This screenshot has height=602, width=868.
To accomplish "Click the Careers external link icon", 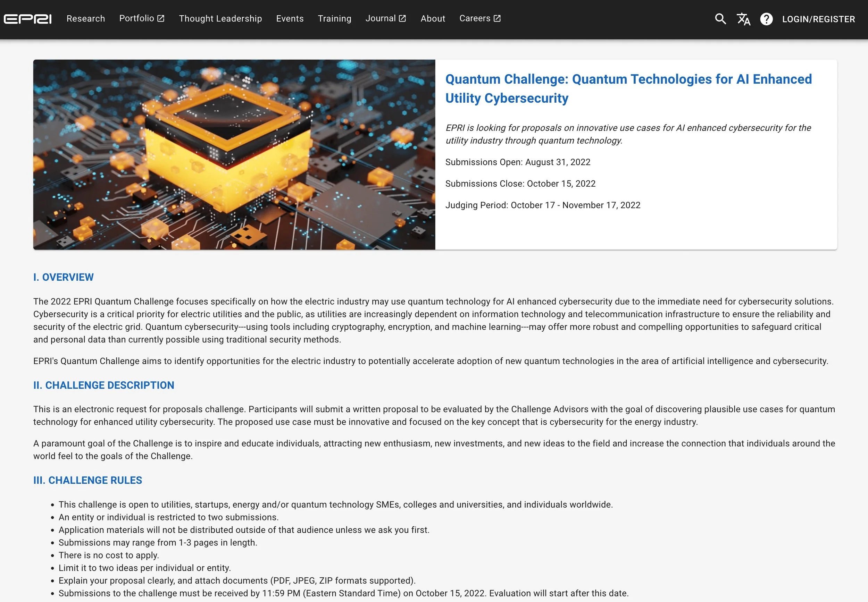I will click(x=497, y=18).
